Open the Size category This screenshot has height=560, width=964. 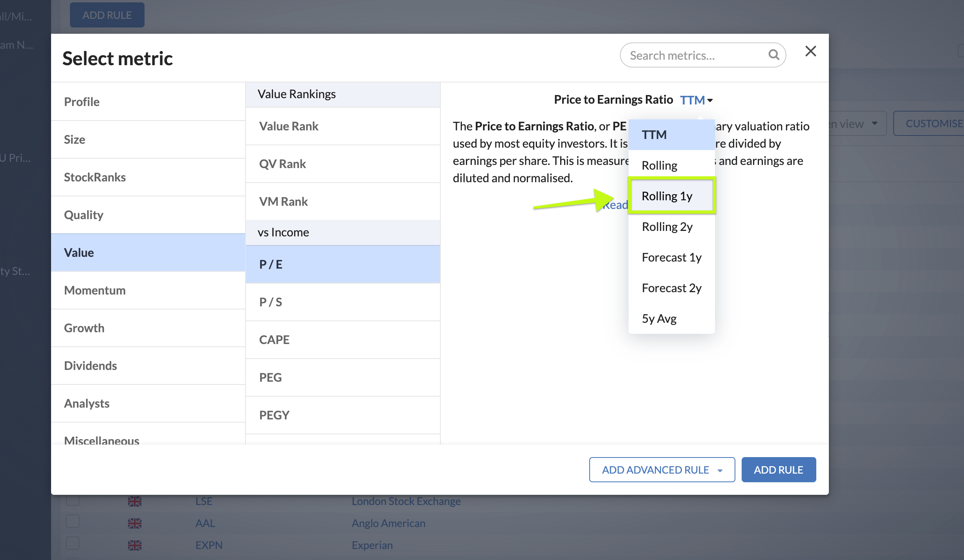pos(148,139)
